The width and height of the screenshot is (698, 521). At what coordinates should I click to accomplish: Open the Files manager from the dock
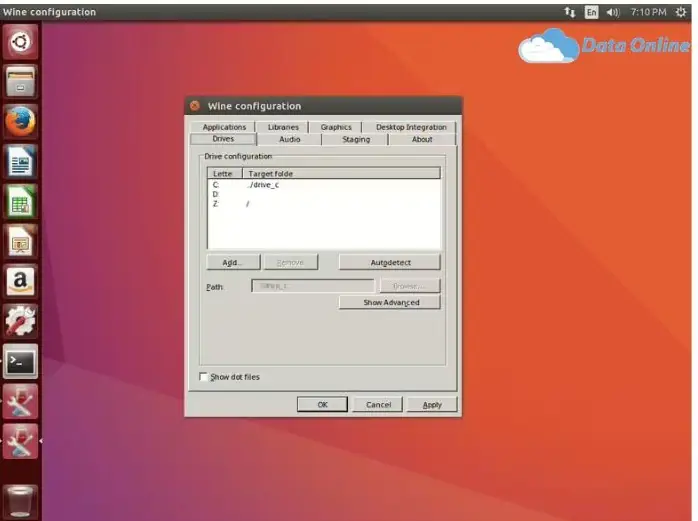point(20,81)
